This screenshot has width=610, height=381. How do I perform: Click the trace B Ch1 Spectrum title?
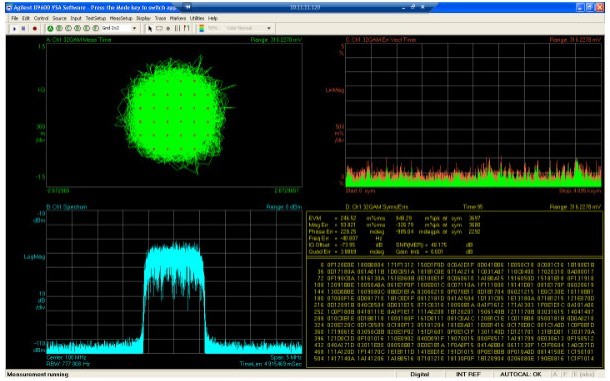point(67,207)
